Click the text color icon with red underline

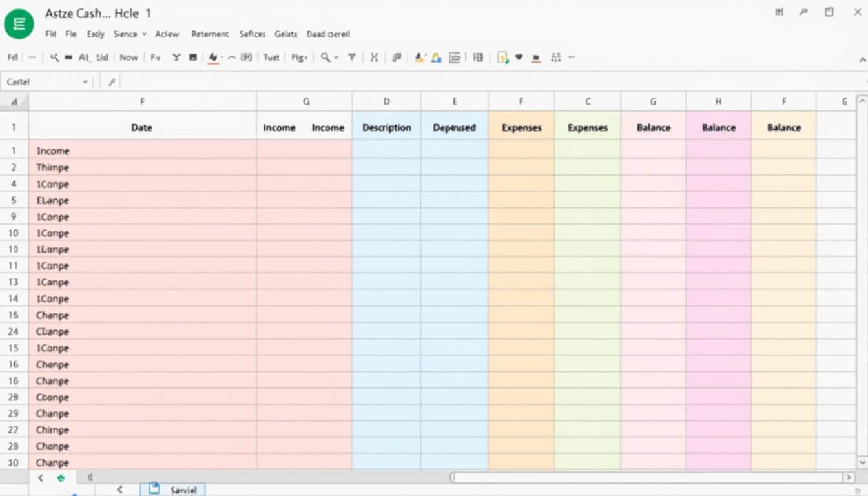click(x=212, y=57)
